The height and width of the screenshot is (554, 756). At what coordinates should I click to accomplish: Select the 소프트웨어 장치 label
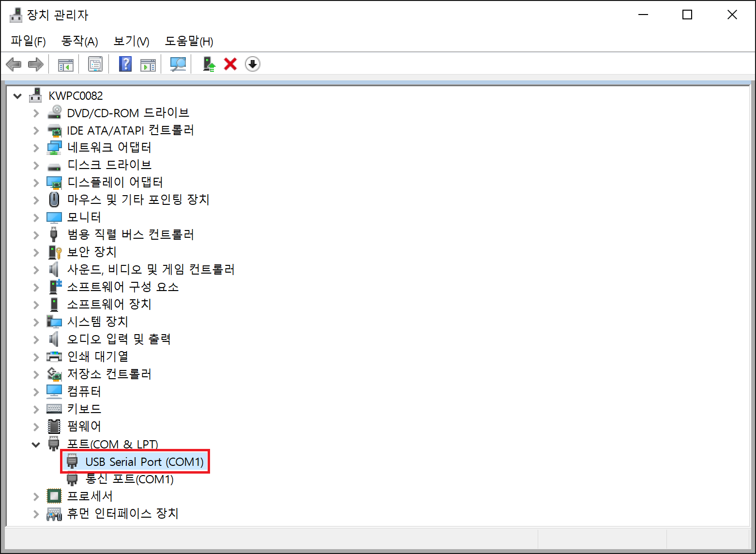tap(109, 304)
